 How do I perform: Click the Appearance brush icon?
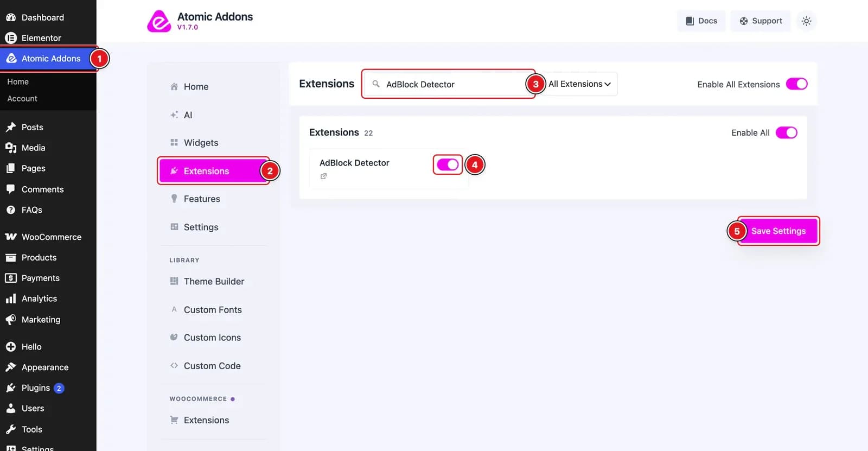11,367
